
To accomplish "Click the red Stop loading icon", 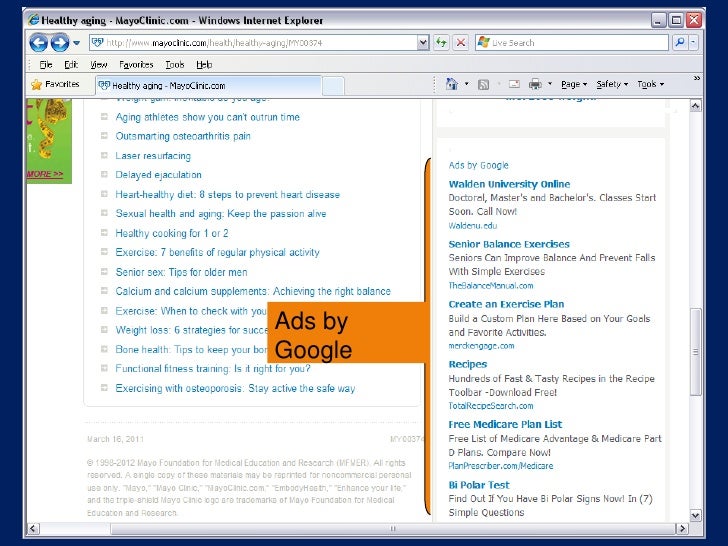I will point(460,42).
